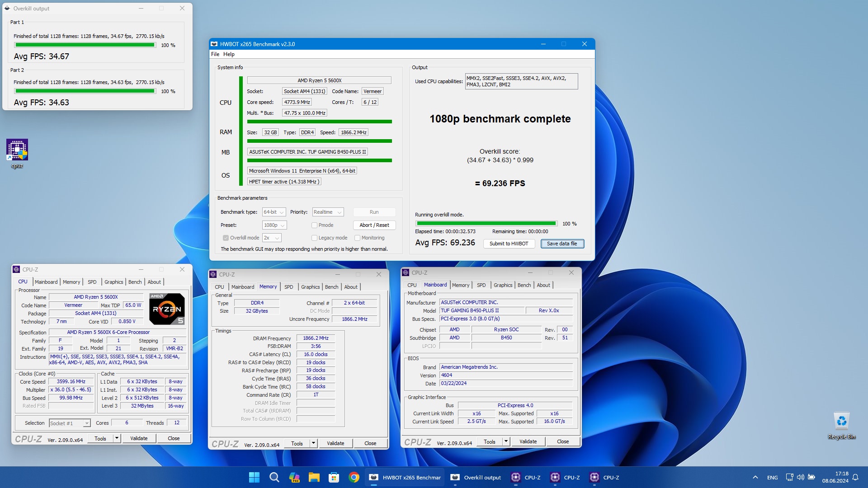Image resolution: width=868 pixels, height=488 pixels.
Task: Toggle the Pmode checkbox
Action: 314,225
